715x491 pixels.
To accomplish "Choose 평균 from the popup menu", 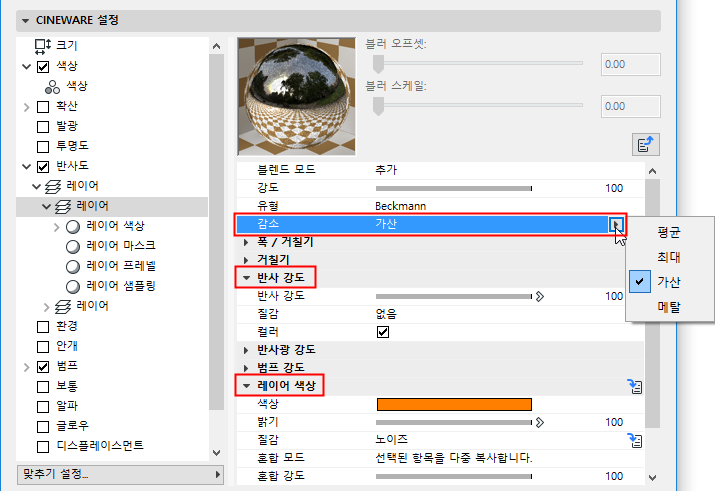I will [669, 233].
